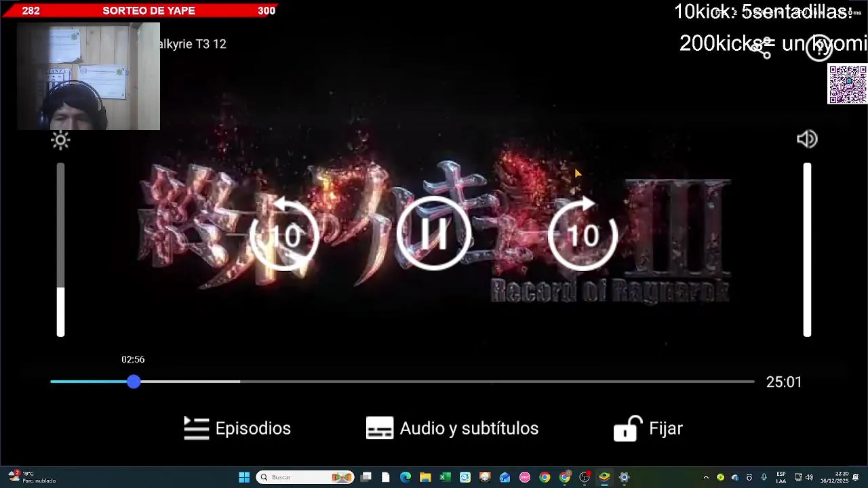
Task: Open Settings gear from taskbar
Action: point(625,477)
